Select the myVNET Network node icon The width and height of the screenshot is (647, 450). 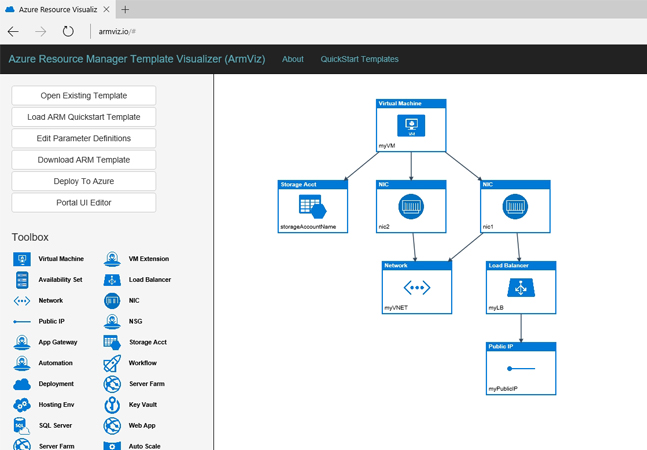click(417, 287)
